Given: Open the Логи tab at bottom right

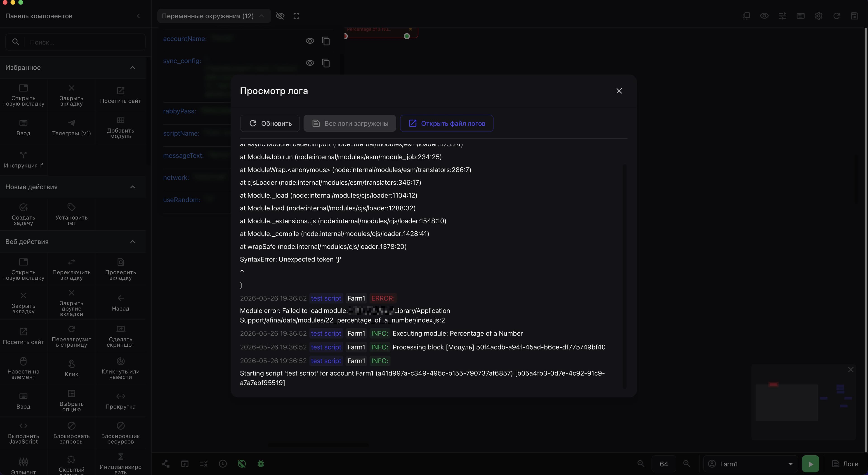Looking at the screenshot, I should point(845,464).
